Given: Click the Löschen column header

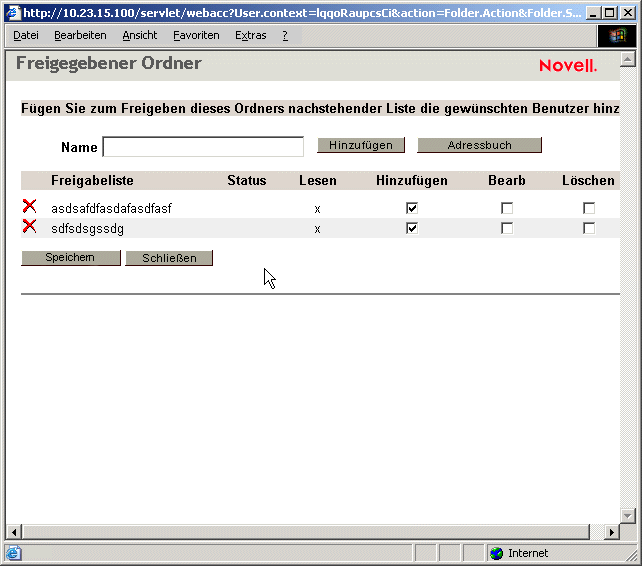Looking at the screenshot, I should [x=588, y=181].
